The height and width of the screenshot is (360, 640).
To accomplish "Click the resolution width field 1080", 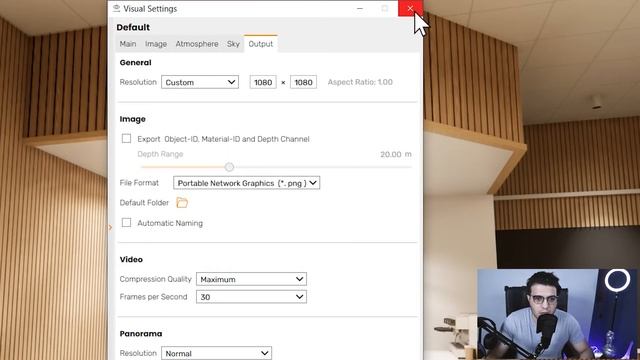I will [x=263, y=82].
